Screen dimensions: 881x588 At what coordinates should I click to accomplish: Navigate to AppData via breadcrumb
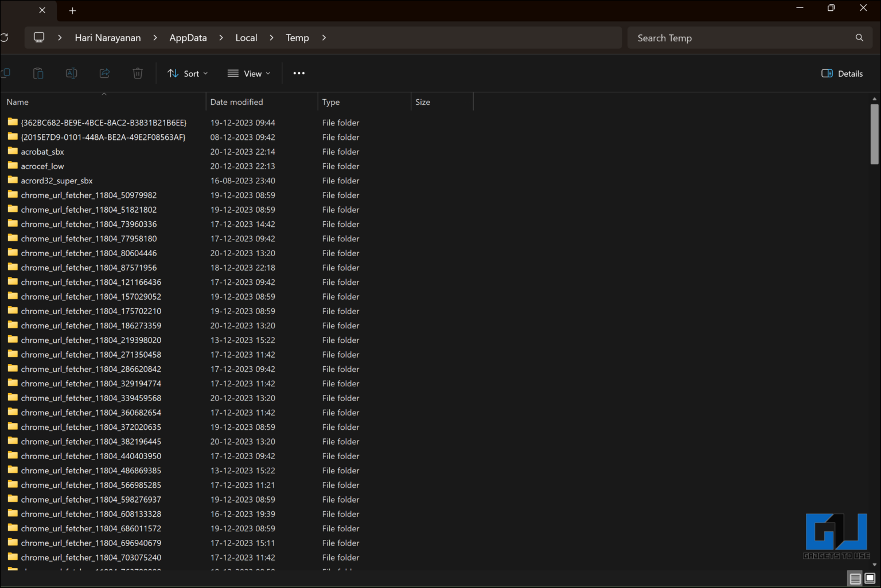tap(188, 37)
